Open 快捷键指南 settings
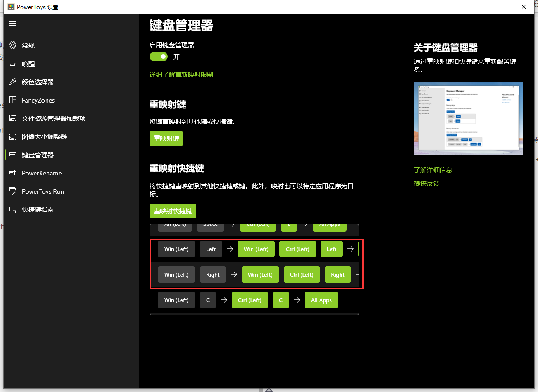This screenshot has height=392, width=538. pyautogui.click(x=71, y=210)
